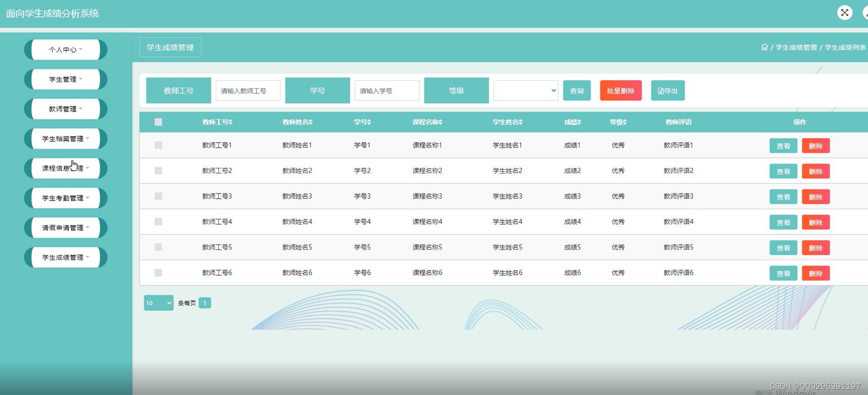This screenshot has width=868, height=395.
Task: Expand the 请假申请管理 sidebar menu
Action: click(66, 228)
